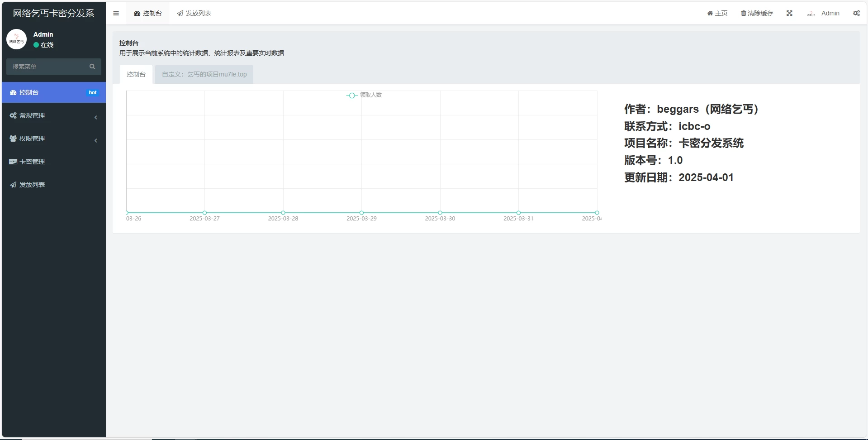868x440 pixels.
Task: Expand the 常规管理 menu
Action: [x=32, y=115]
